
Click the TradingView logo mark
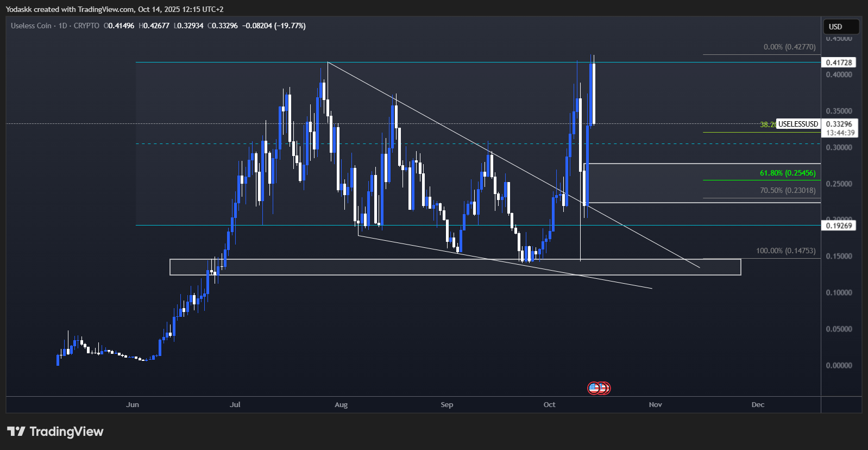(16, 432)
